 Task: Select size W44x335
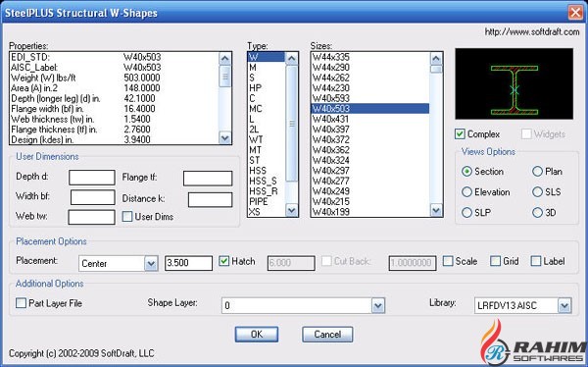[x=370, y=57]
